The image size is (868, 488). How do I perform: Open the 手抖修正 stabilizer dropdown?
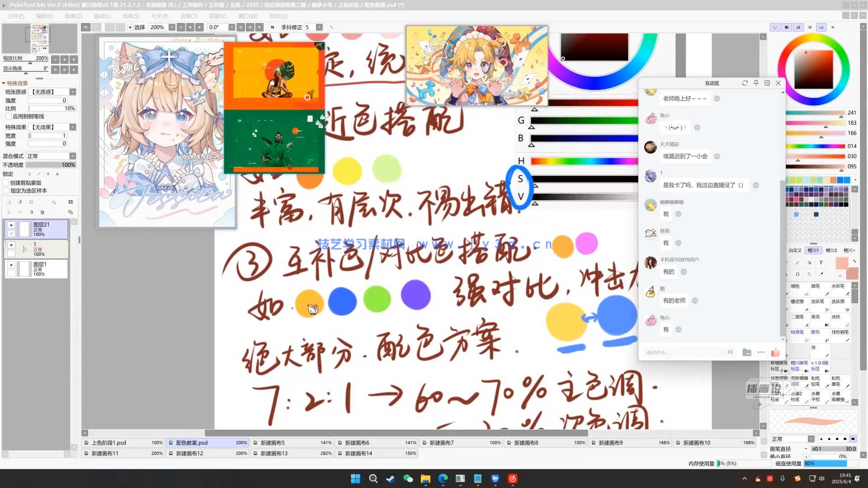point(320,27)
